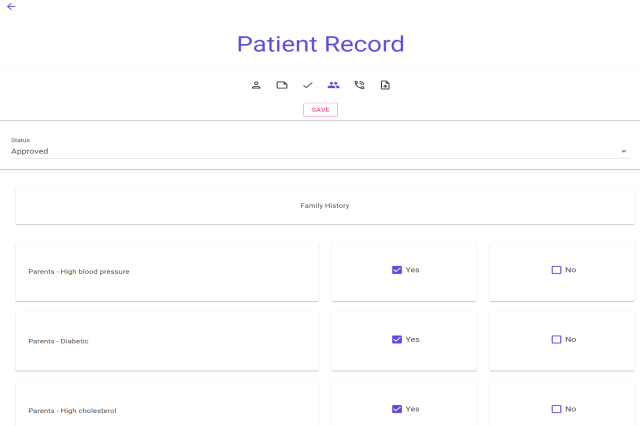Click the back arrow icon
The image size is (640, 426).
pyautogui.click(x=11, y=7)
